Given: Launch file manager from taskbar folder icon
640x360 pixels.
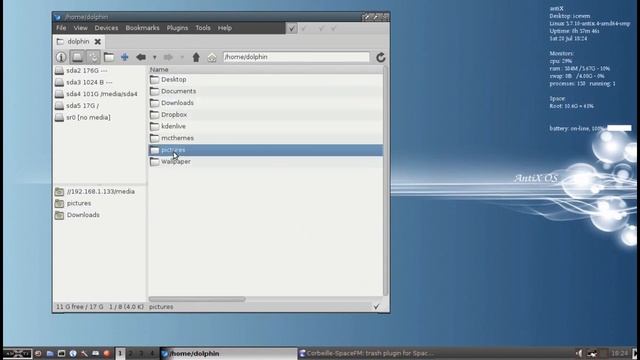Looking at the screenshot, I should pos(50,353).
